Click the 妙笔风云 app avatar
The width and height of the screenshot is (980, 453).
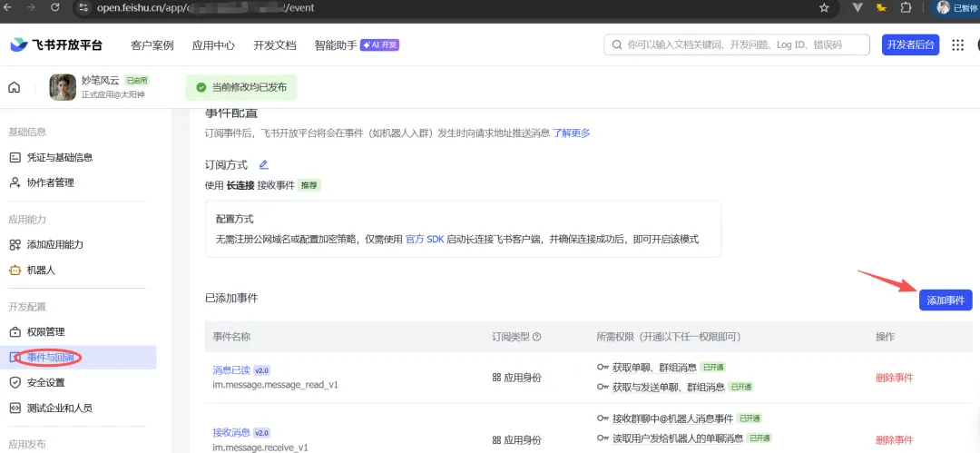point(63,87)
